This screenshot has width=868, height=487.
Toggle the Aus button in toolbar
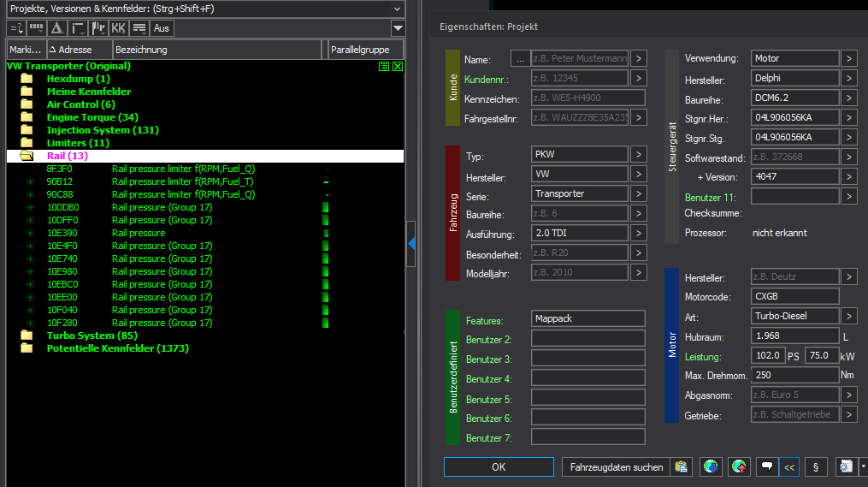click(161, 28)
